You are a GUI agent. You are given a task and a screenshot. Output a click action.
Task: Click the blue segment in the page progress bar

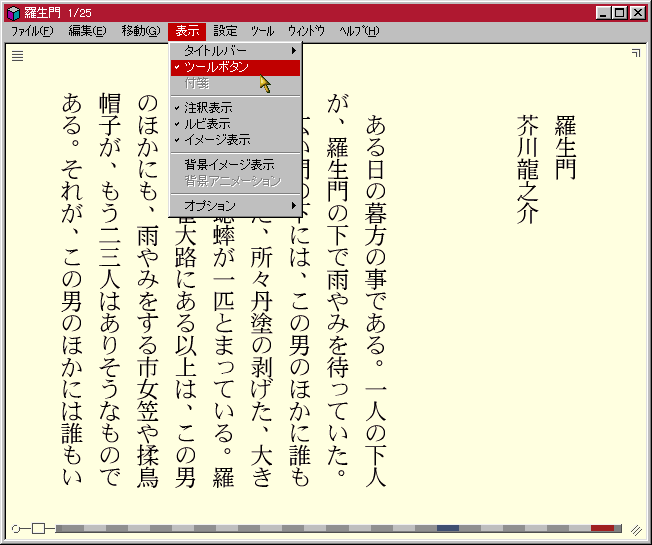click(x=448, y=528)
